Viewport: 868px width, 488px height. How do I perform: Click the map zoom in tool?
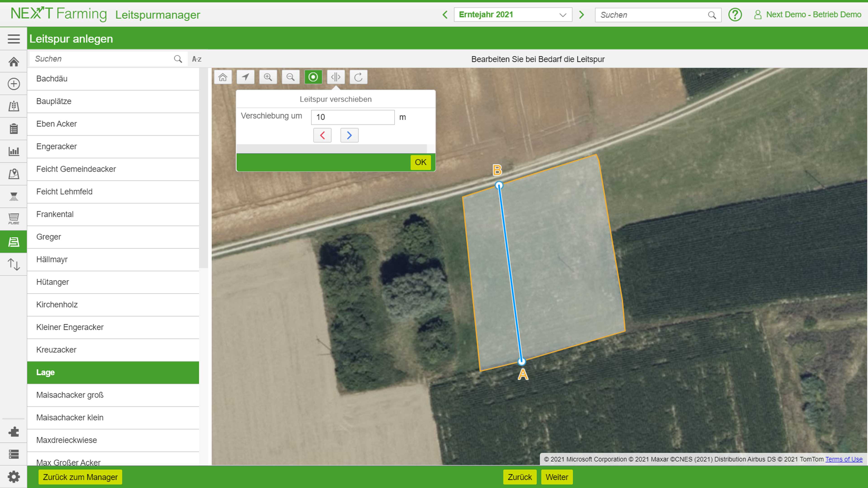click(268, 77)
